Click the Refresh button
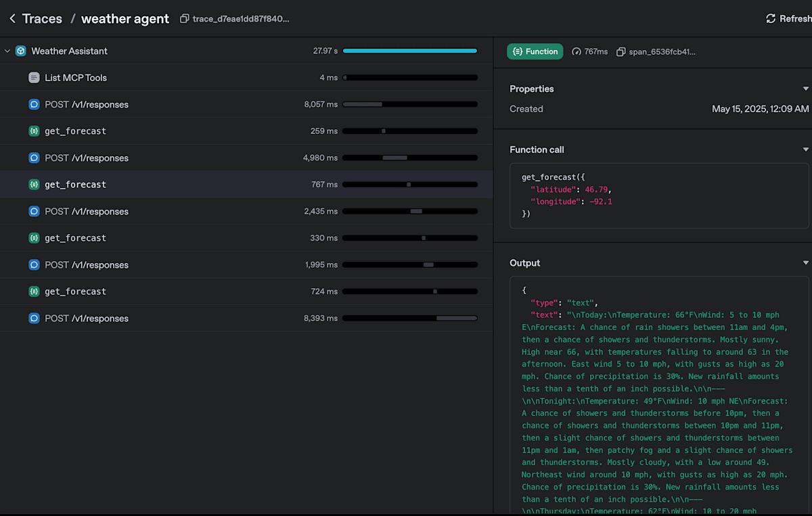Screen dimensions: 812x516 [788, 19]
